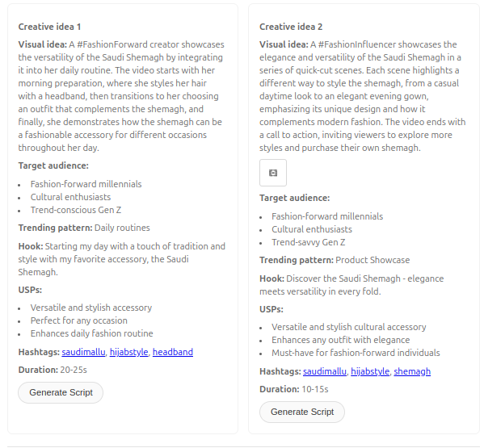The image size is (484, 448).
Task: Click the Creative idea 2 heading
Action: (x=291, y=27)
